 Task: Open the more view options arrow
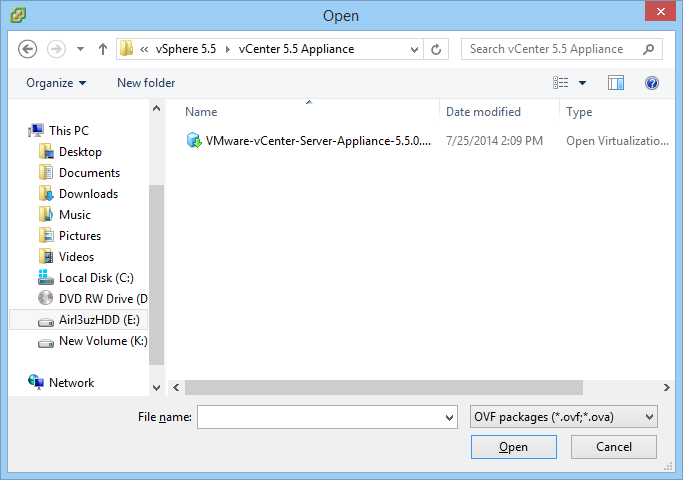click(582, 83)
